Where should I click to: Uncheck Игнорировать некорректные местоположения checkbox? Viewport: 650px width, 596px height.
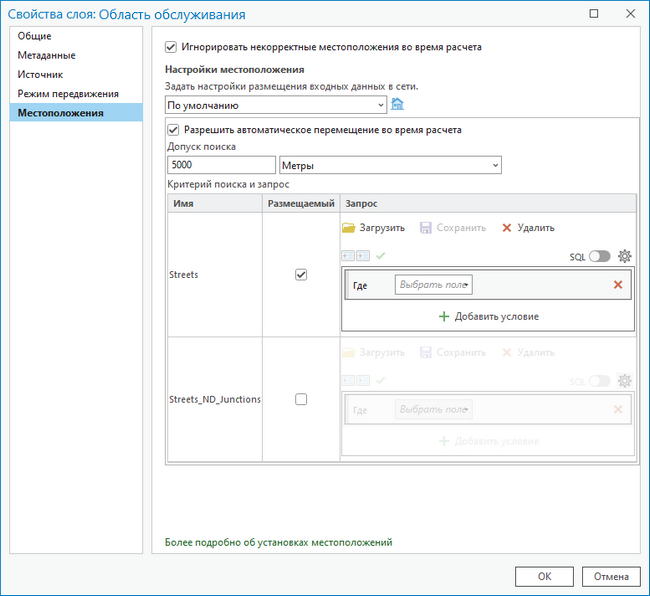tap(171, 47)
